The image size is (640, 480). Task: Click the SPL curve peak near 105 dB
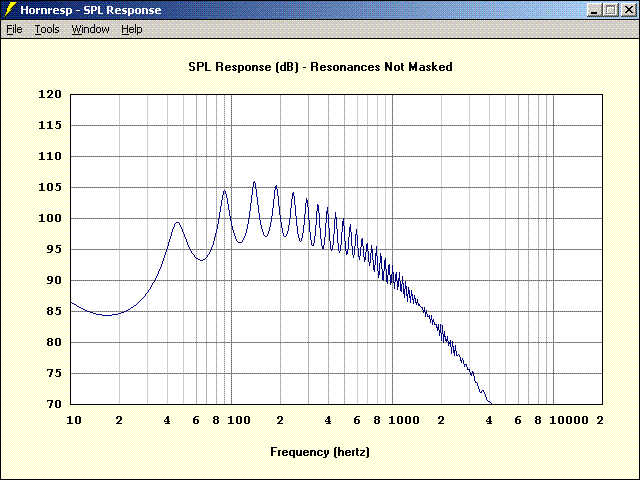coord(254,182)
